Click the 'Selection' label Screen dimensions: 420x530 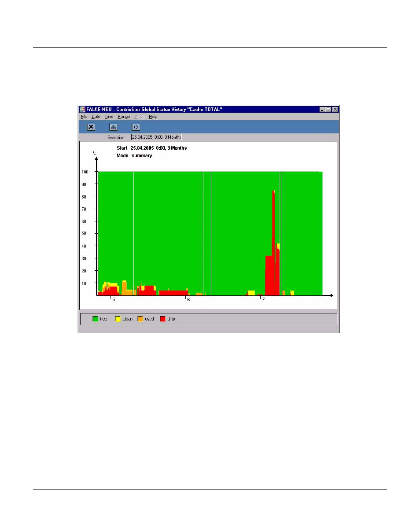[x=116, y=138]
